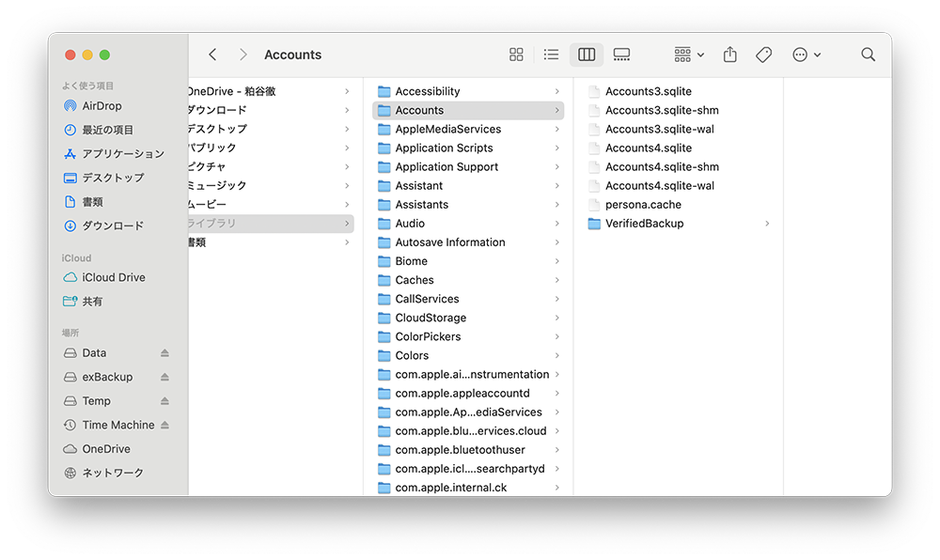This screenshot has height=560, width=940.
Task: Select iCloud Drive in the sidebar
Action: click(x=113, y=277)
